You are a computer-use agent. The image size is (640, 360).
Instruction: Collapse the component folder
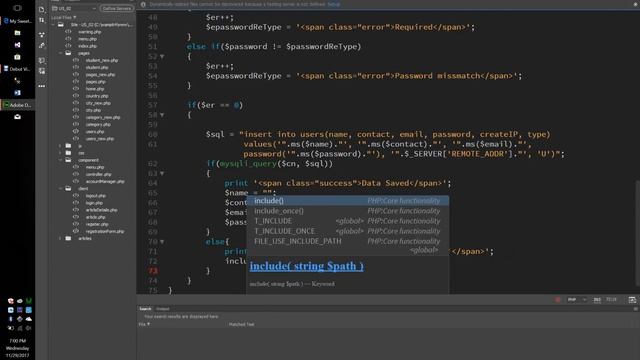pyautogui.click(x=60, y=160)
